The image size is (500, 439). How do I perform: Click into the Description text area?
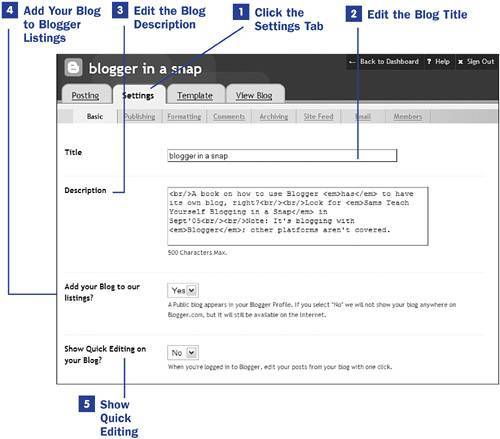coord(298,216)
